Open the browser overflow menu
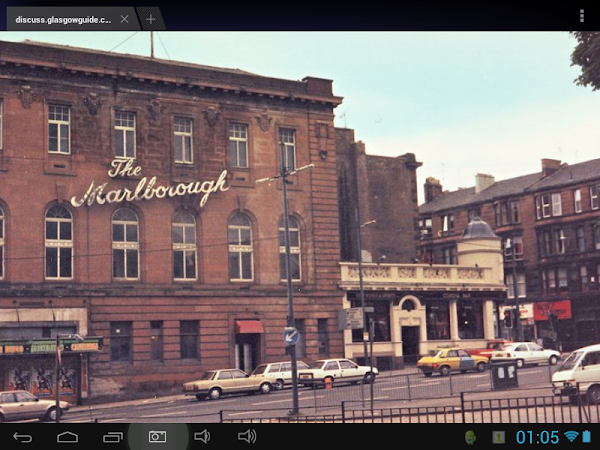Screen dimensions: 600x450 (x=582, y=16)
